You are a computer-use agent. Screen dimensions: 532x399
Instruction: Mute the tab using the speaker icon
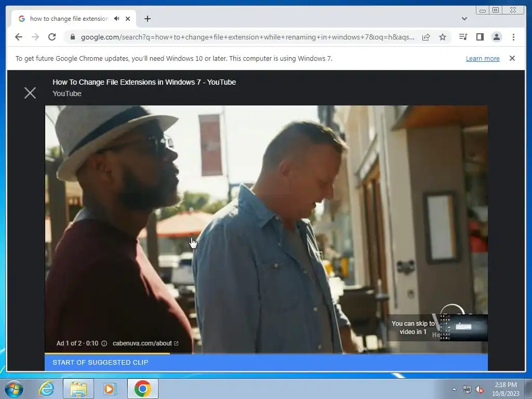[x=117, y=19]
